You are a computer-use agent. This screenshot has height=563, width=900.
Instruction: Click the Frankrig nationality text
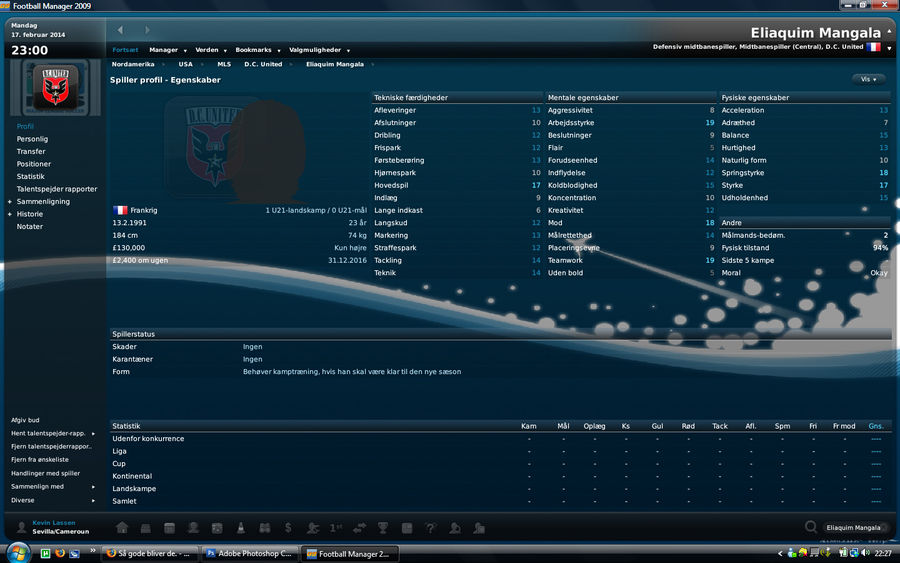[143, 210]
